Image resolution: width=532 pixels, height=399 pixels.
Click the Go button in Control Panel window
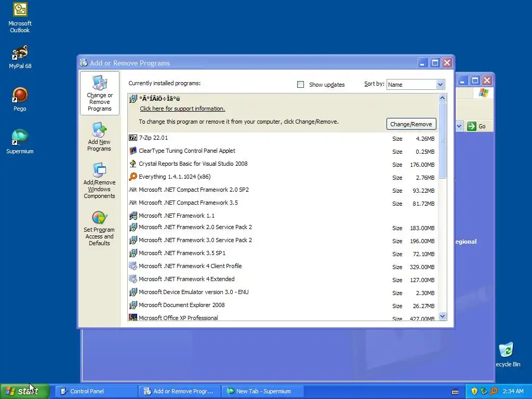coord(476,126)
